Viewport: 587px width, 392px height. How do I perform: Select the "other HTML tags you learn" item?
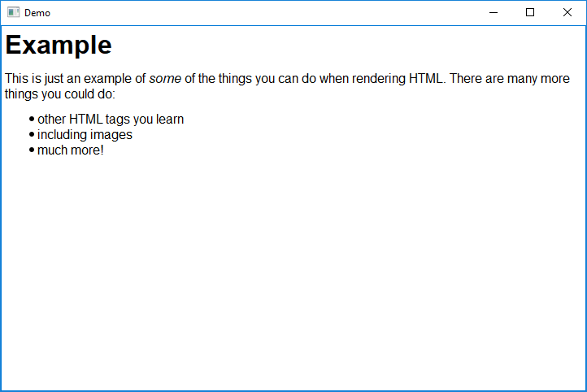pyautogui.click(x=111, y=120)
